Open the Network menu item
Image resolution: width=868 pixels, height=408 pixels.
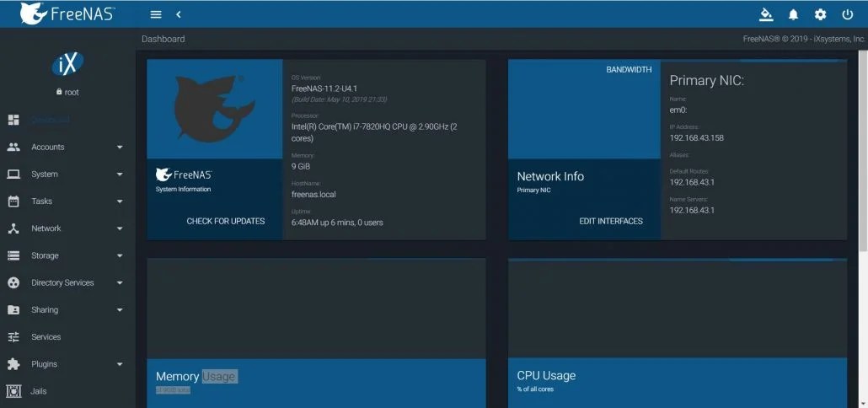(67, 228)
